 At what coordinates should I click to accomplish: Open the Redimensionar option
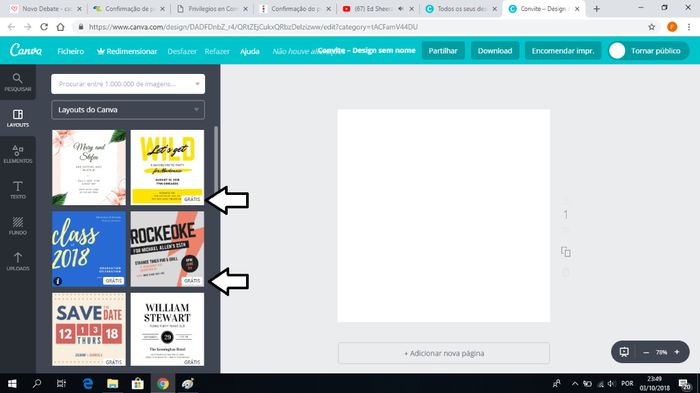127,51
